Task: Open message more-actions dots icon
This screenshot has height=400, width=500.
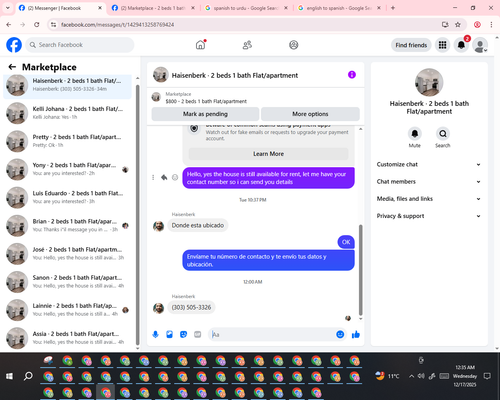Action: 153,177
